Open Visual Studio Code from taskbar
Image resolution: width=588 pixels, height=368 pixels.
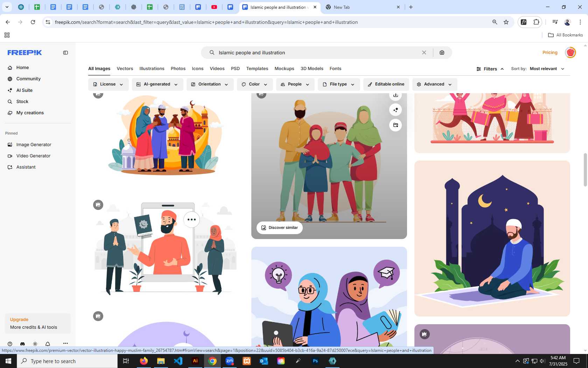point(178,361)
